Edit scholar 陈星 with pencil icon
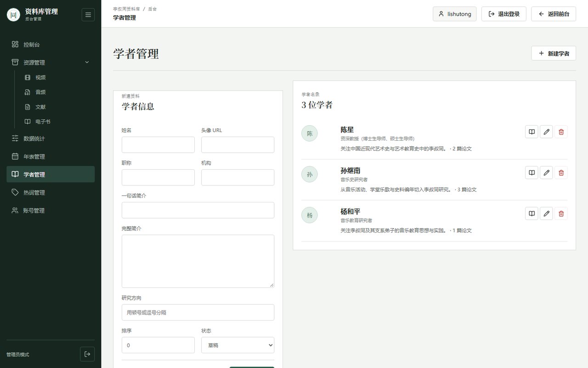 pos(546,132)
